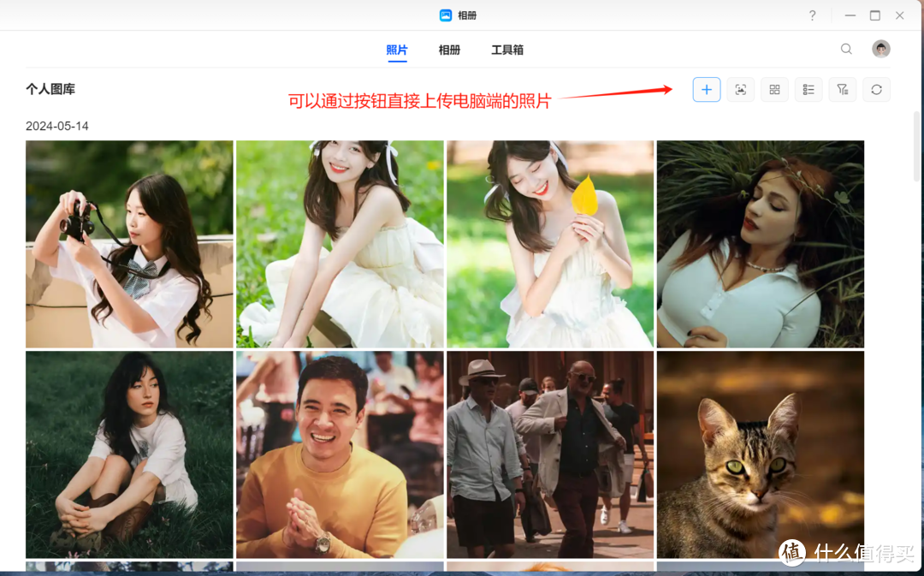This screenshot has width=924, height=576.
Task: Toggle grid layout display mode
Action: pyautogui.click(x=774, y=89)
